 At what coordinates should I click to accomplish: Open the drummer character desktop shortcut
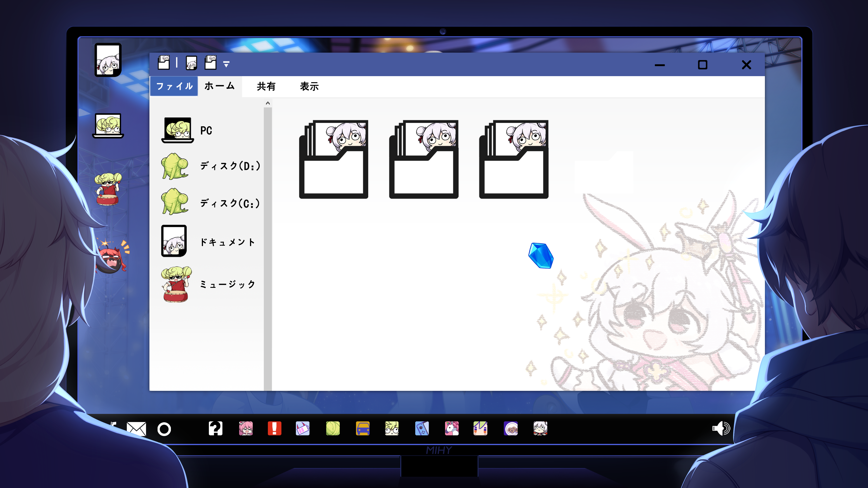pyautogui.click(x=108, y=189)
